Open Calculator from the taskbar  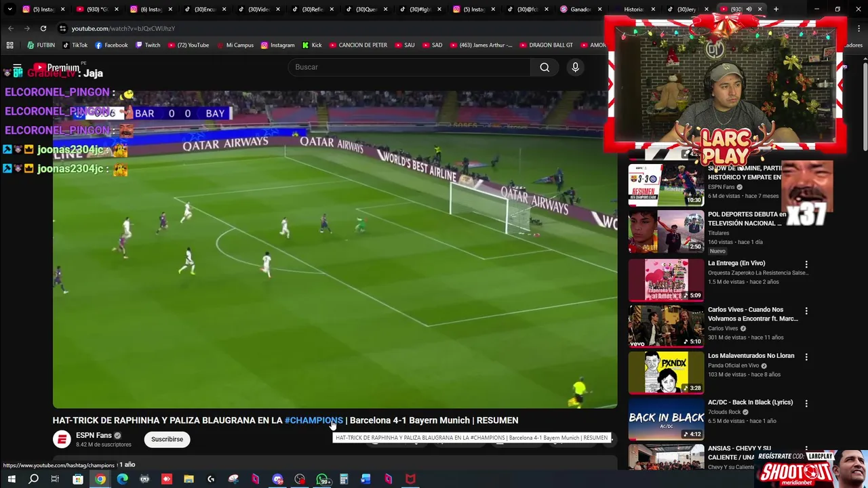click(x=344, y=479)
